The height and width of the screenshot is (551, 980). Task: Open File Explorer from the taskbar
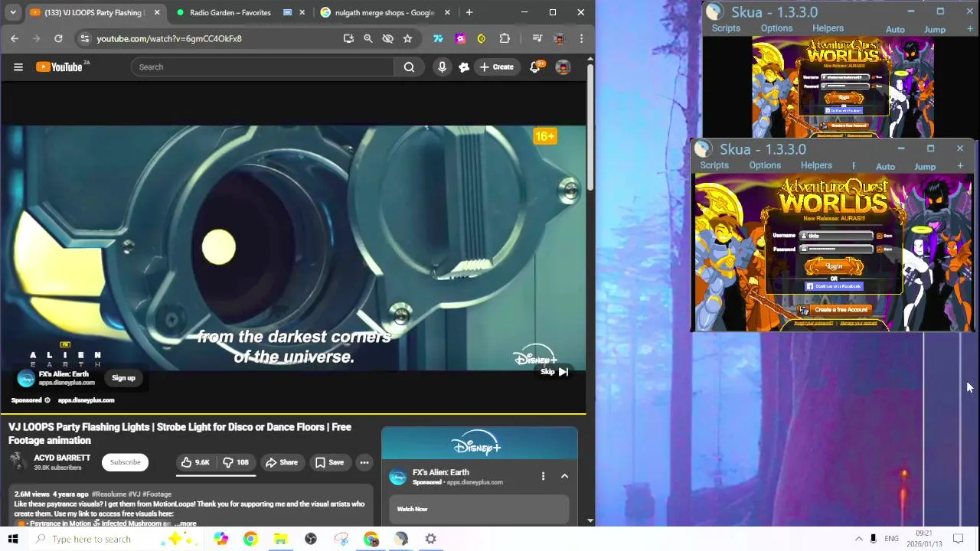(280, 539)
